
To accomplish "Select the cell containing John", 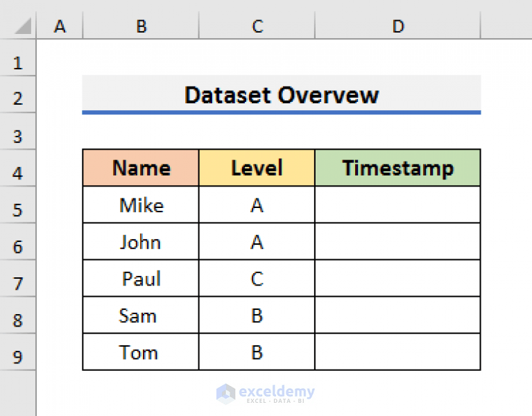I will (141, 241).
